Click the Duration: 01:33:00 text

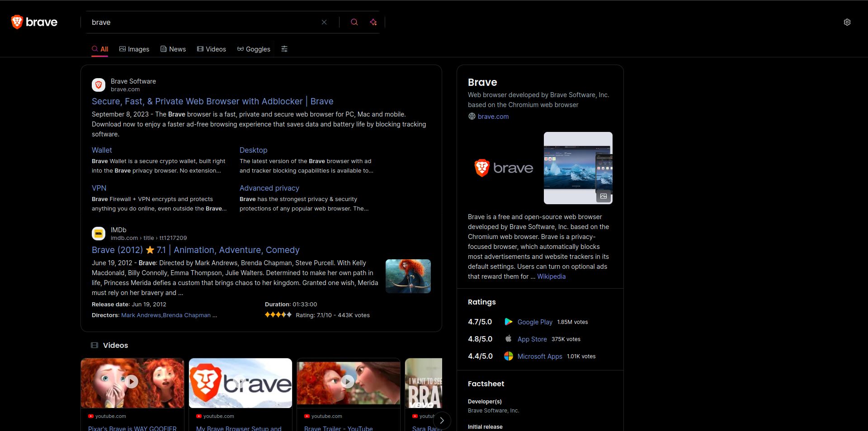pos(291,304)
